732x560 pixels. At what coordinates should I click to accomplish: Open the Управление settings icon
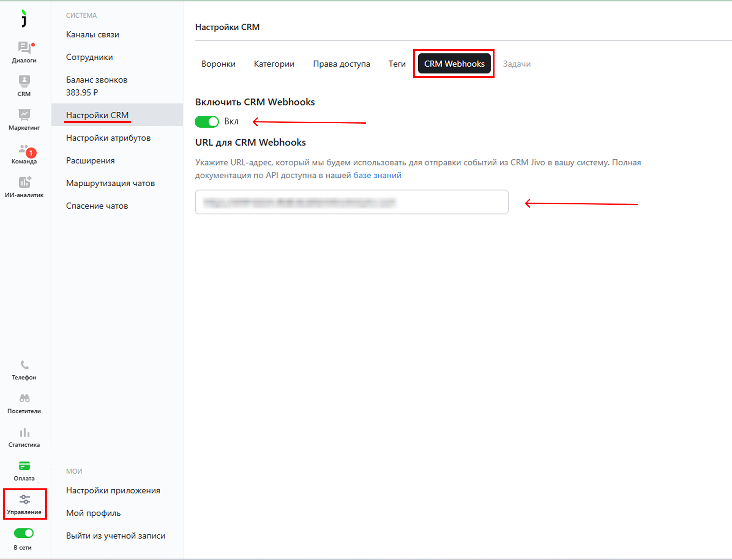pos(24,500)
